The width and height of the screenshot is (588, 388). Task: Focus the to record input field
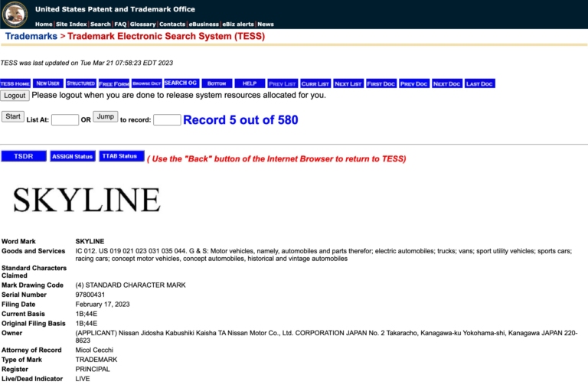point(167,120)
